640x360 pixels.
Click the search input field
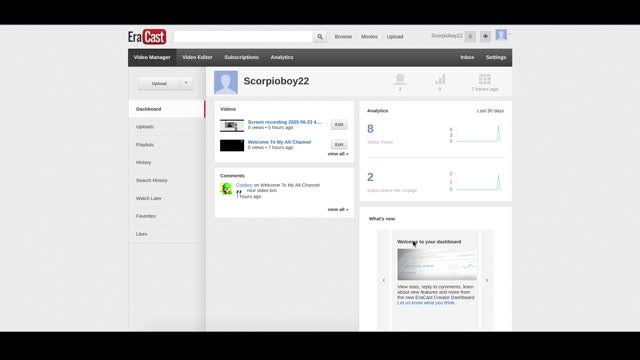tap(243, 37)
